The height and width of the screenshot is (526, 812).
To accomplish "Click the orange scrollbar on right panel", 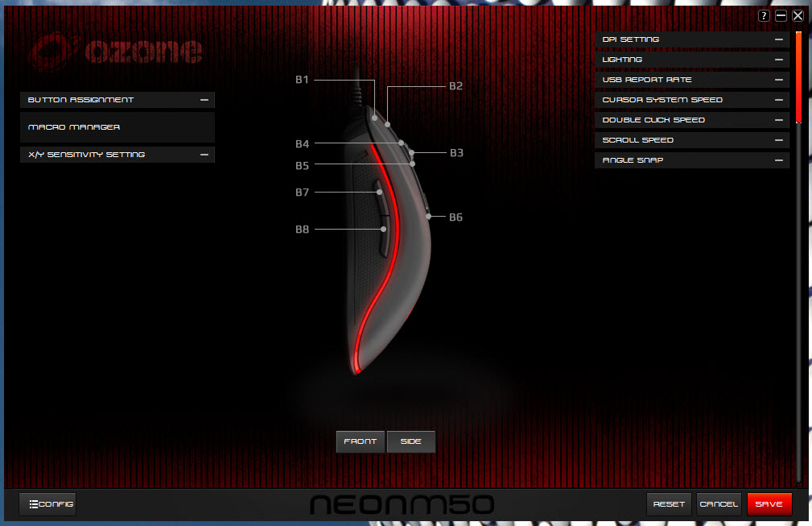I will coord(798,77).
